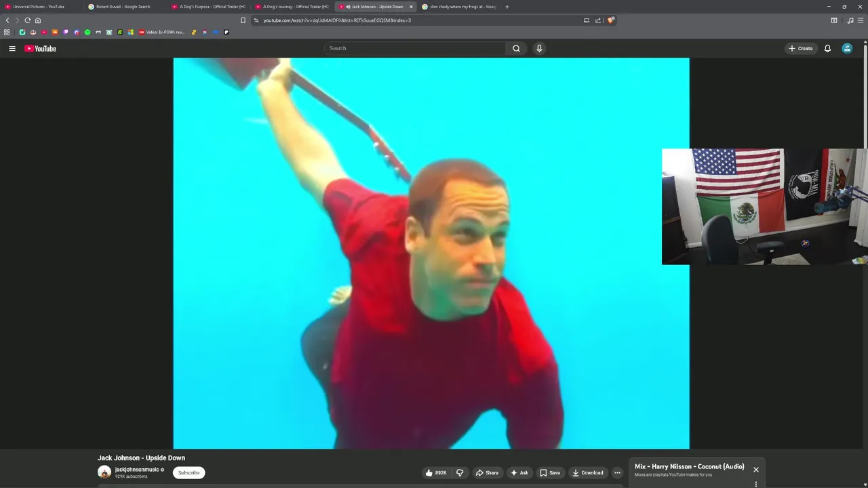
Task: Open the apps grid in bookmarks bar
Action: click(7, 32)
